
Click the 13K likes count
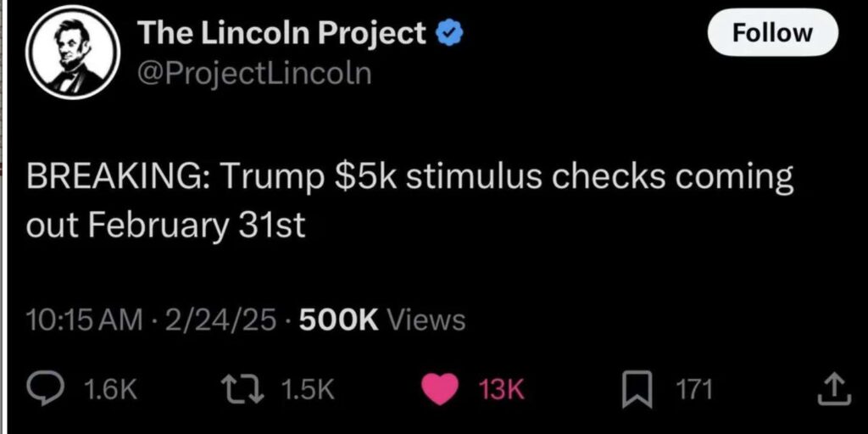502,389
